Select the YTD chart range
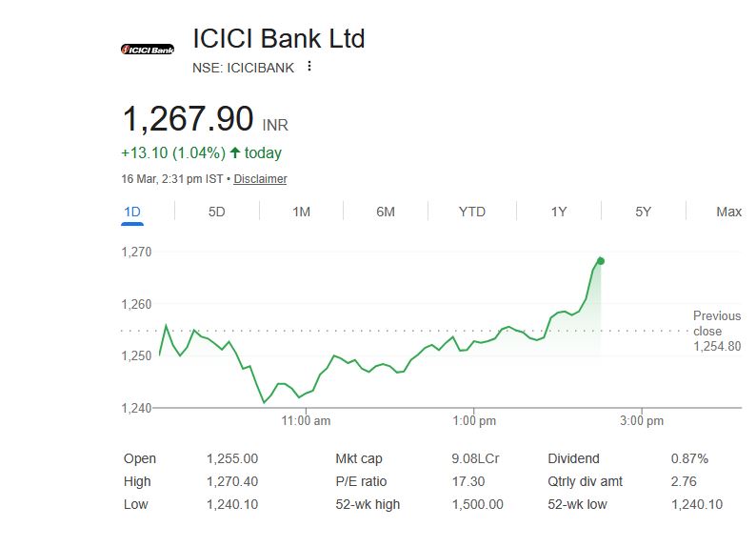Image resolution: width=756 pixels, height=547 pixels. (471, 212)
